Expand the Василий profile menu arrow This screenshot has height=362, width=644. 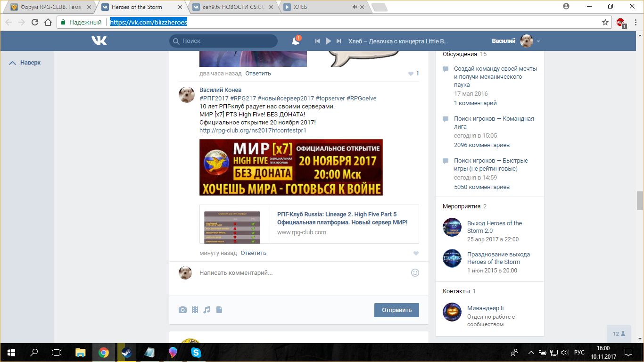tap(538, 41)
